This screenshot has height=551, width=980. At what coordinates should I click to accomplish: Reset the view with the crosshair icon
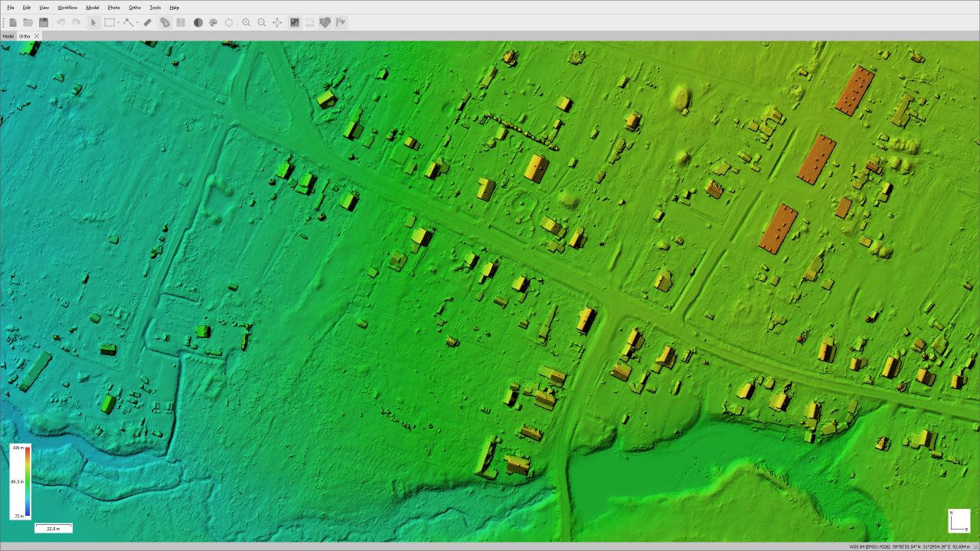(277, 23)
